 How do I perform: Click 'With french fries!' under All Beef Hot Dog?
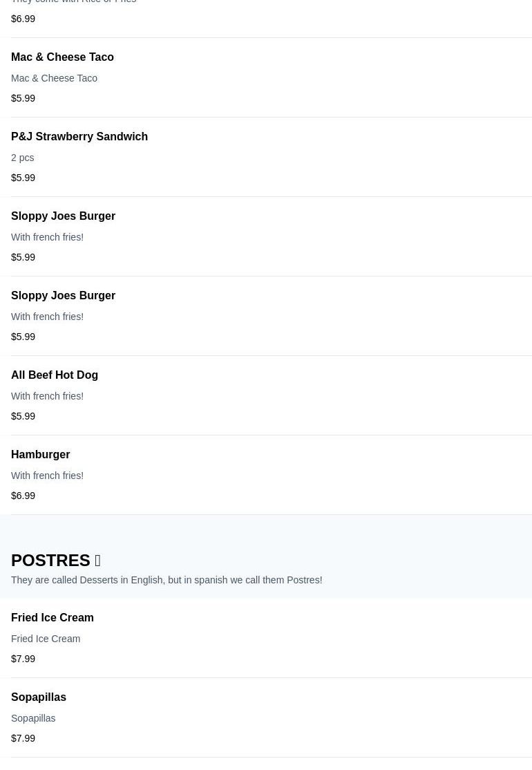pyautogui.click(x=47, y=396)
